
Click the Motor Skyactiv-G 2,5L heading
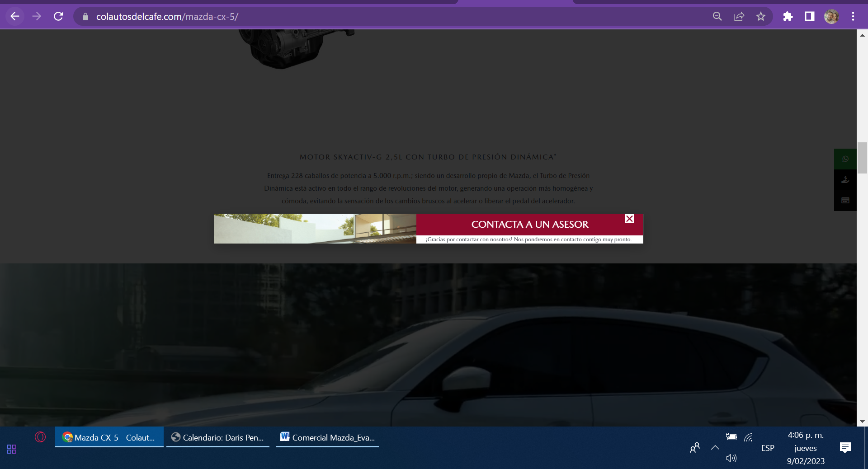(x=428, y=157)
